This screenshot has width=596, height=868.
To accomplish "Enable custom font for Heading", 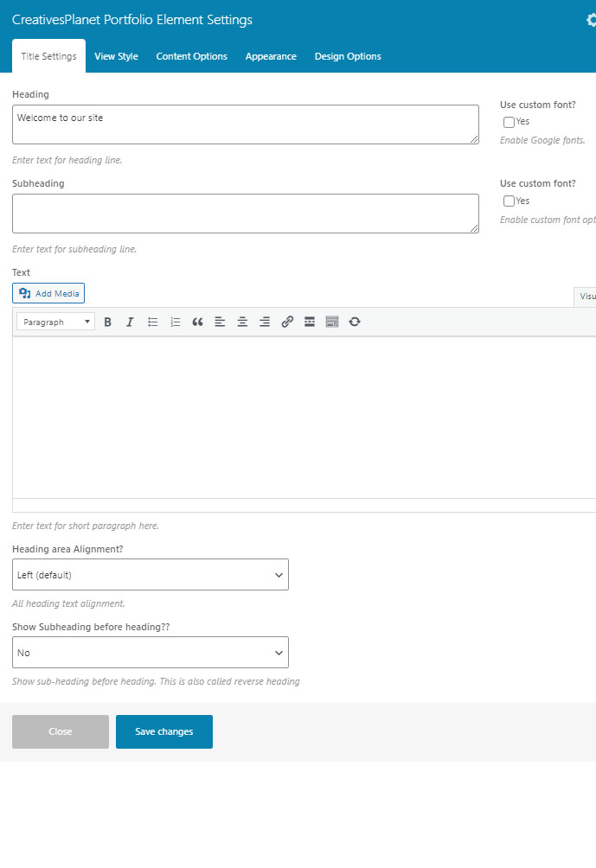I will click(x=509, y=122).
